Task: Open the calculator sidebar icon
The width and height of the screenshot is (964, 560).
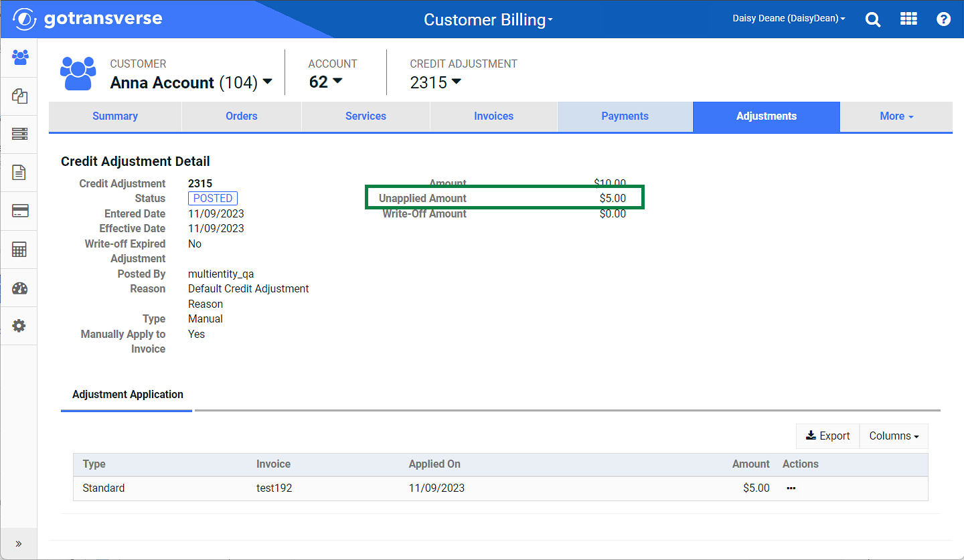Action: [x=19, y=250]
